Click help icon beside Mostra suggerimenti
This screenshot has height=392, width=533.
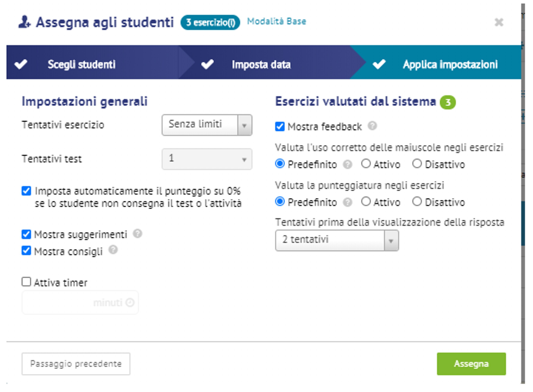click(x=137, y=234)
